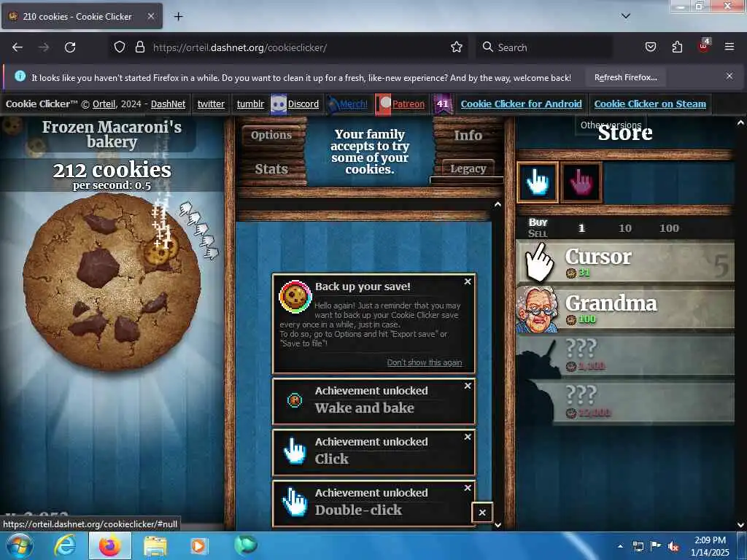Open Cookie Clicker for Android link
The height and width of the screenshot is (560, 747).
521,104
